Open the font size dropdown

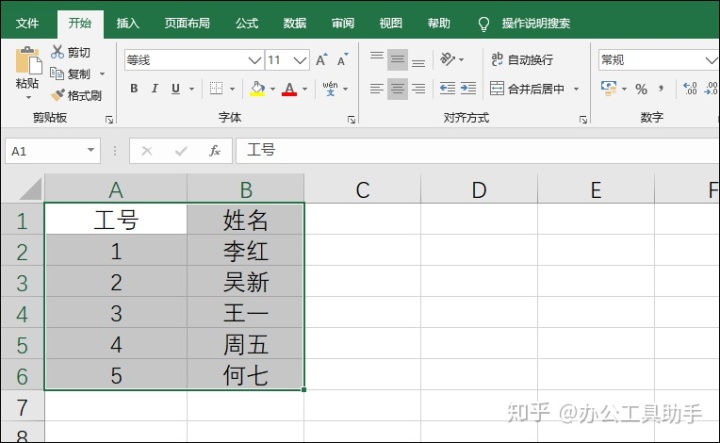click(300, 60)
